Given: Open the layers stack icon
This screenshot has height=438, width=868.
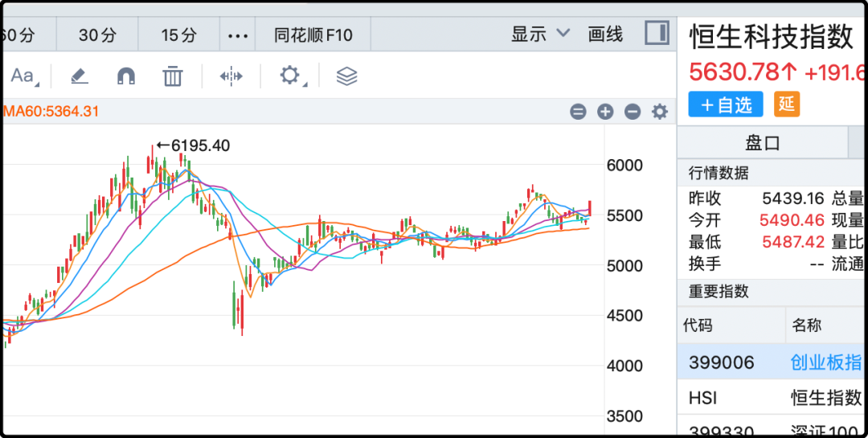Looking at the screenshot, I should (x=347, y=76).
